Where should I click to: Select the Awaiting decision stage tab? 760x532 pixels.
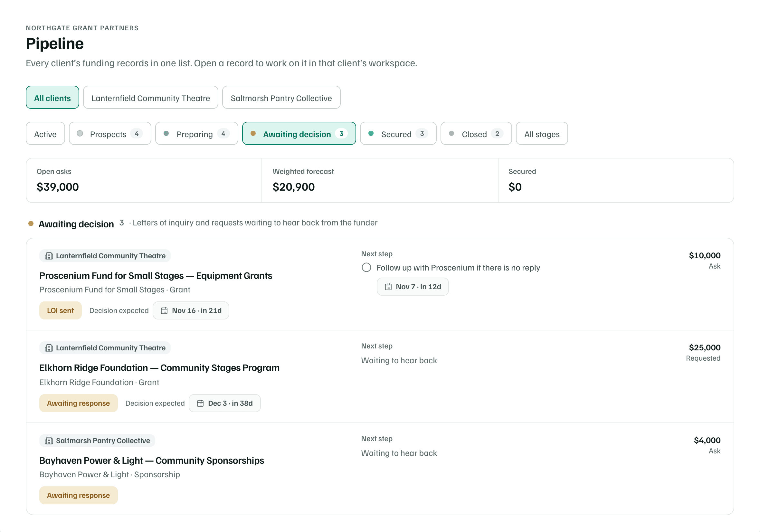click(x=299, y=134)
